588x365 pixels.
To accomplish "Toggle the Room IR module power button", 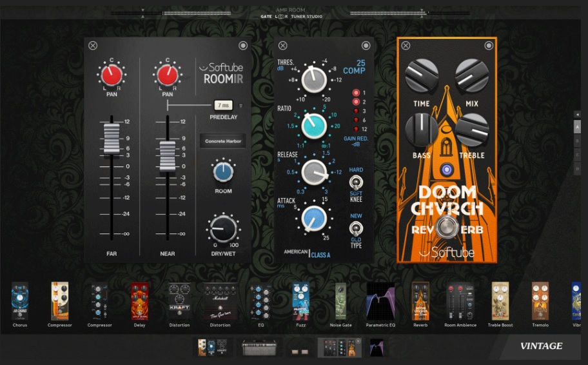I will pyautogui.click(x=243, y=46).
